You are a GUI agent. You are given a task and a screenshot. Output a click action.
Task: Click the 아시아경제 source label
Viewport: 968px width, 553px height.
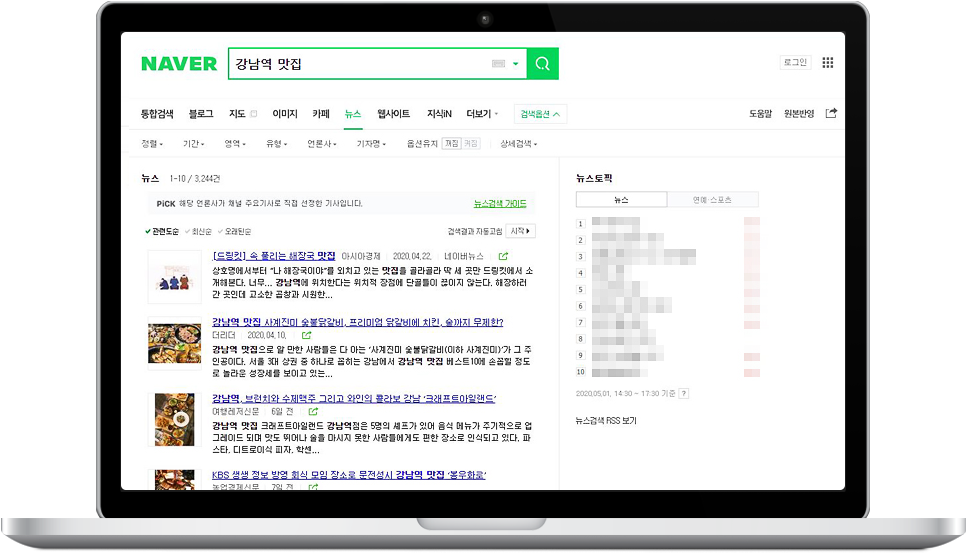pyautogui.click(x=361, y=256)
